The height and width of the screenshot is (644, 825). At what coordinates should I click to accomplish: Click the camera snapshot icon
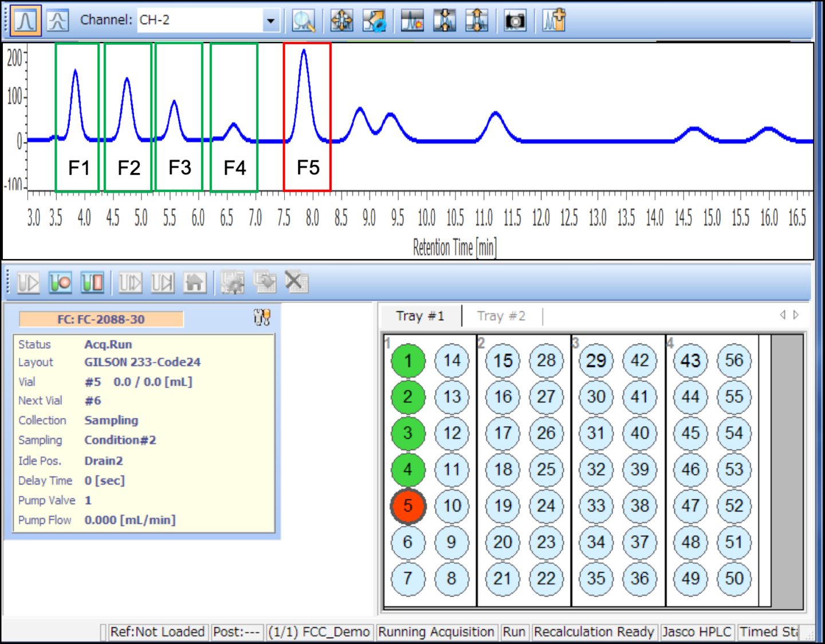[514, 21]
